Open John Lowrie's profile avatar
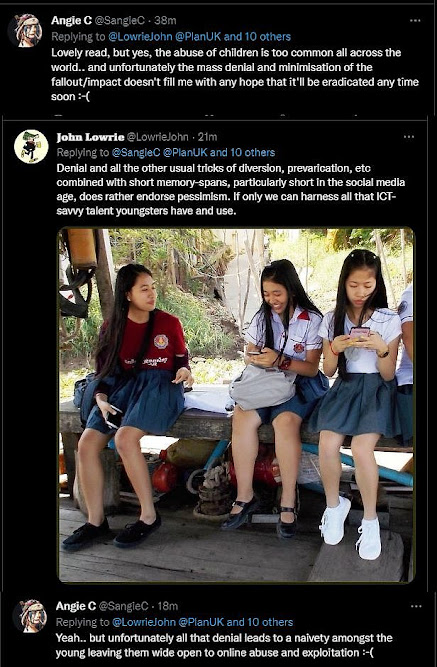Viewport: 437px width, 667px height. pos(31,146)
